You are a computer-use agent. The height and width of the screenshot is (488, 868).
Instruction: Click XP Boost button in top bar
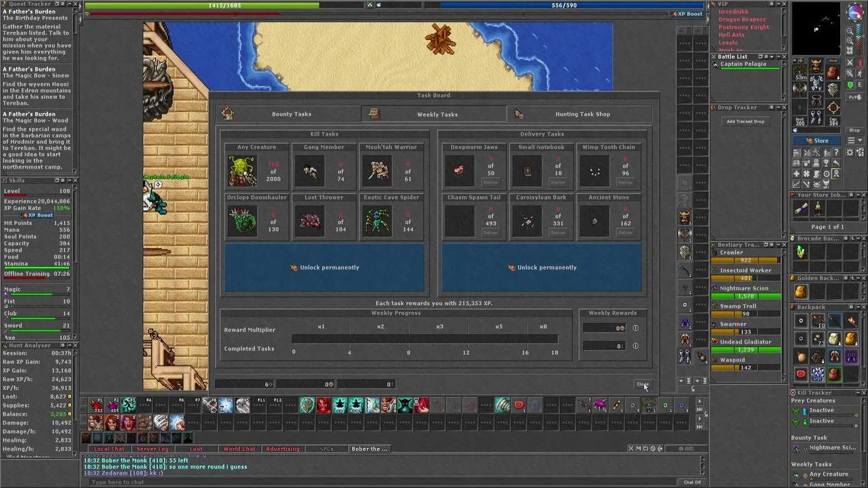(688, 14)
